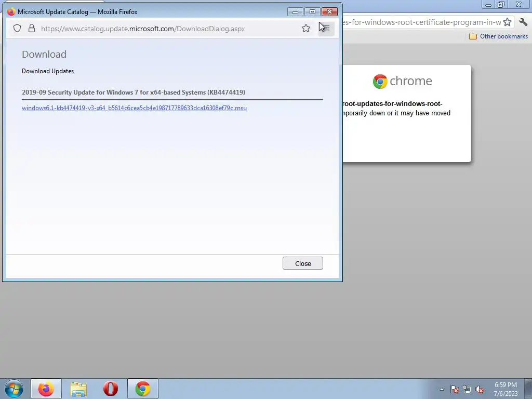Open the Action Center flag icon

point(455,389)
